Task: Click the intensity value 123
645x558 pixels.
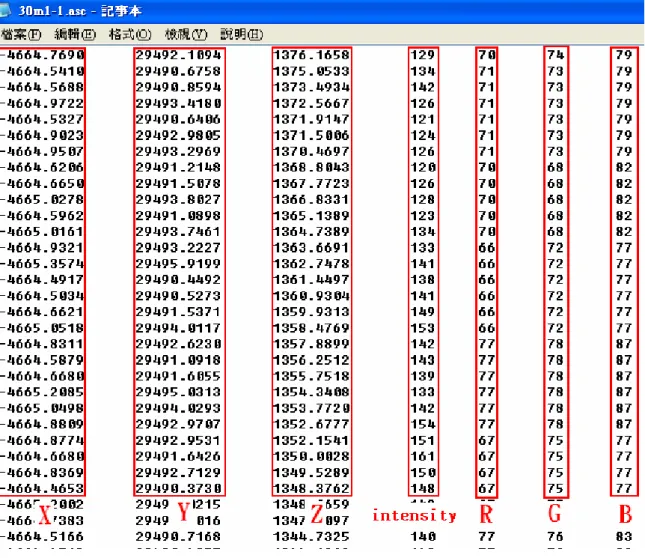Action: (423, 215)
